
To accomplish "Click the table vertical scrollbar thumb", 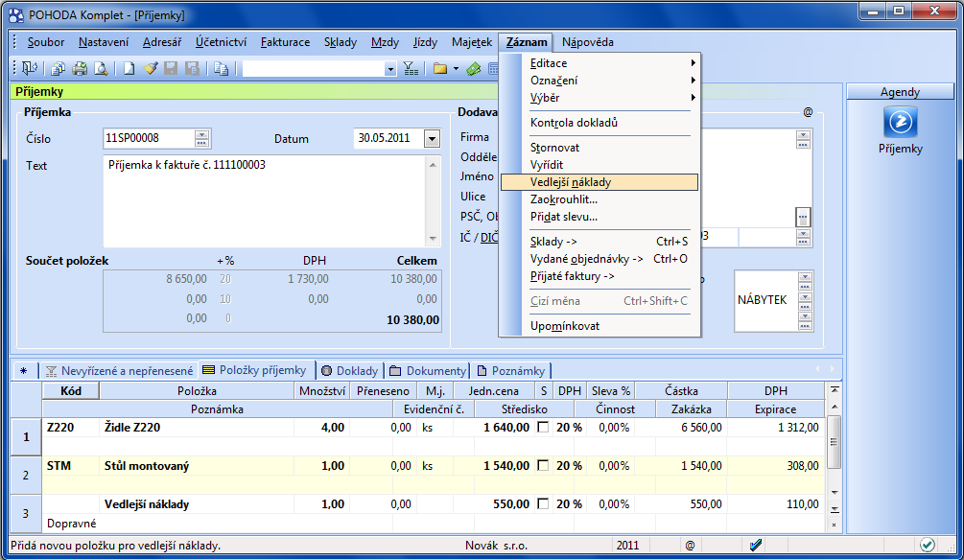I will coord(834,441).
